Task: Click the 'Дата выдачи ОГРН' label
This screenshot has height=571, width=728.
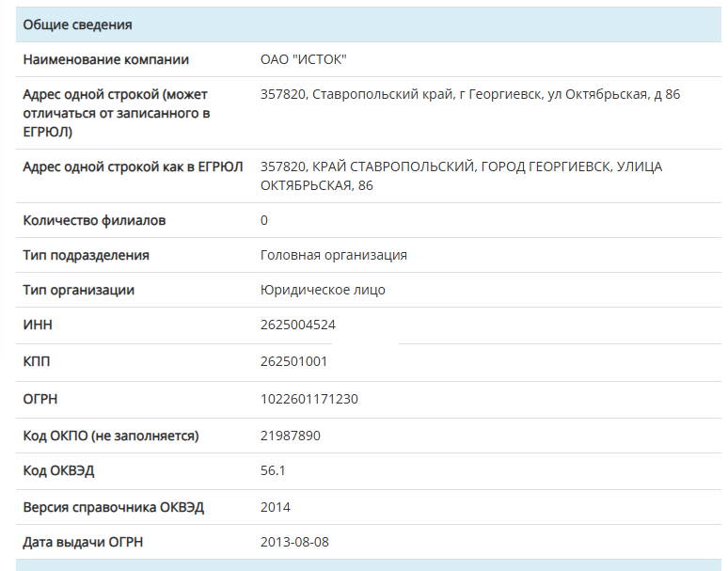Action: pyautogui.click(x=83, y=542)
